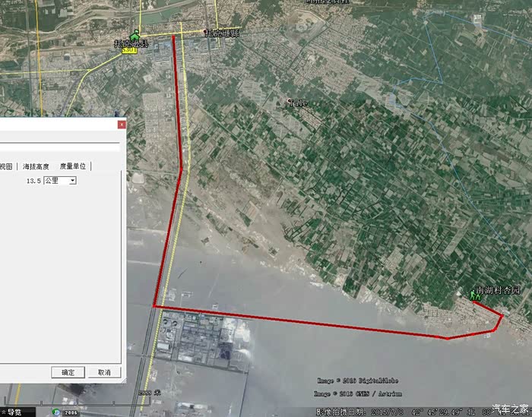Click the yellow S301 road shield

(x=129, y=50)
